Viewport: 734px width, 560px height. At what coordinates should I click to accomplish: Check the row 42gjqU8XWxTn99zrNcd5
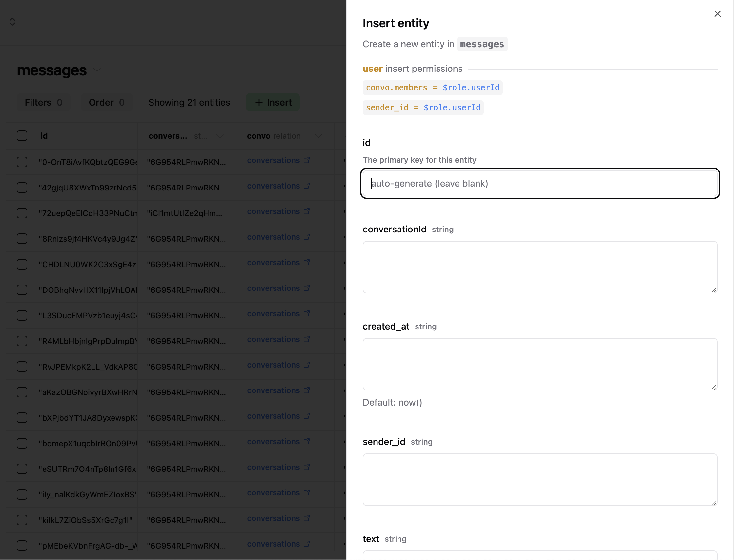[x=22, y=188]
